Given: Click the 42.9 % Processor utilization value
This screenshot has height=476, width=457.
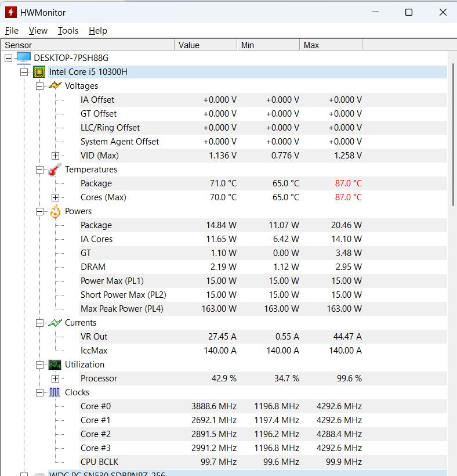Looking at the screenshot, I should (224, 378).
